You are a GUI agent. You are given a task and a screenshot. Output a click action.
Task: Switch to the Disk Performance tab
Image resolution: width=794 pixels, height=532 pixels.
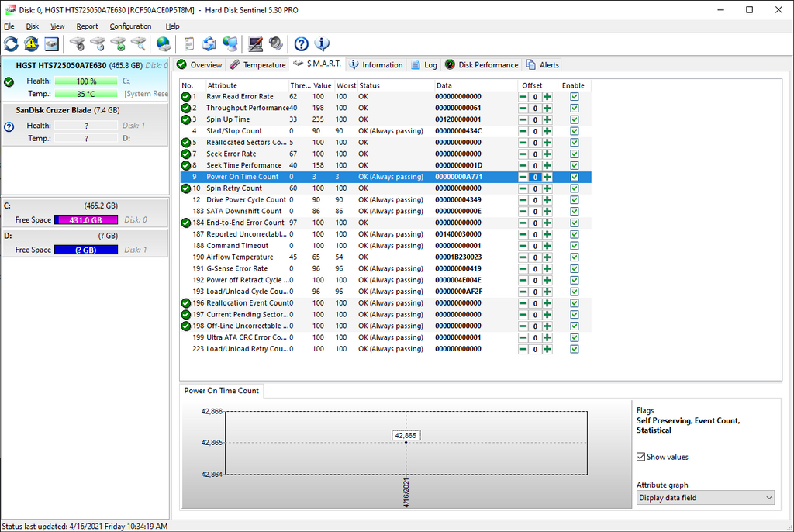coord(482,65)
